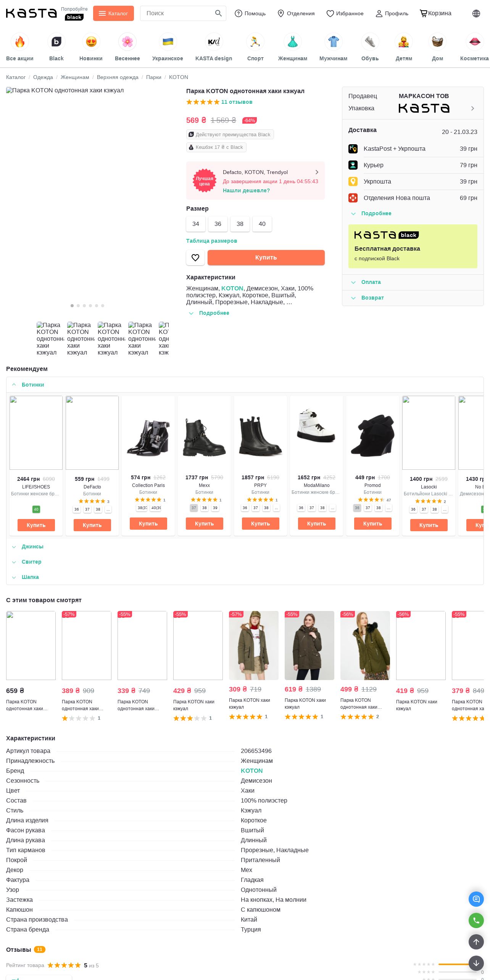Click the Kasta black free delivery banner

click(413, 246)
